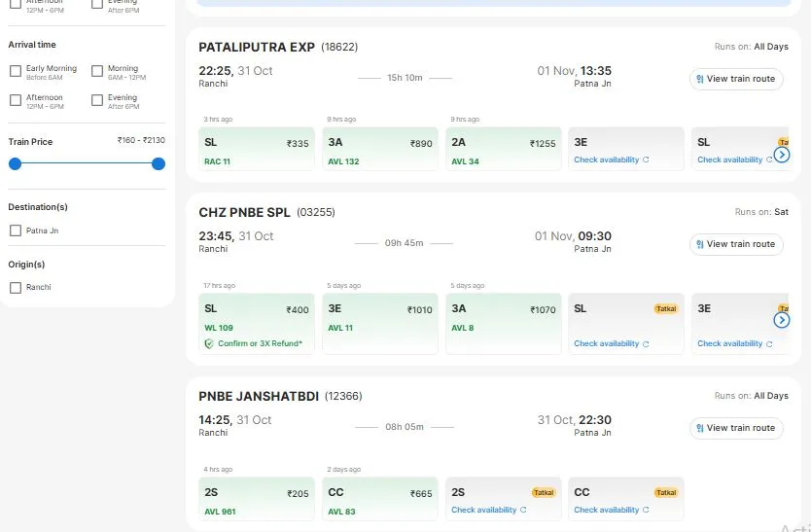
Task: View train route for PATALIPUTRA EXP
Action: pyautogui.click(x=736, y=79)
